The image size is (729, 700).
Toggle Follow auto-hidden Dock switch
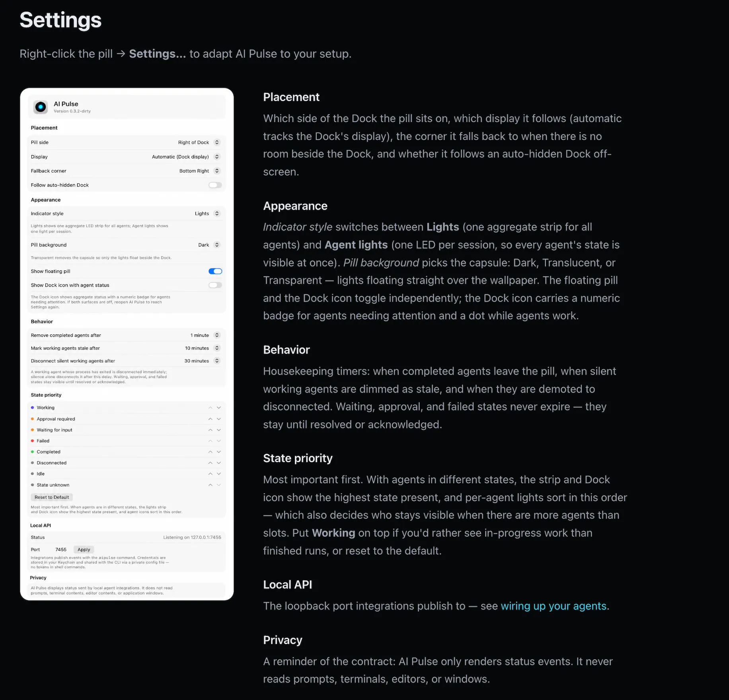tap(215, 185)
